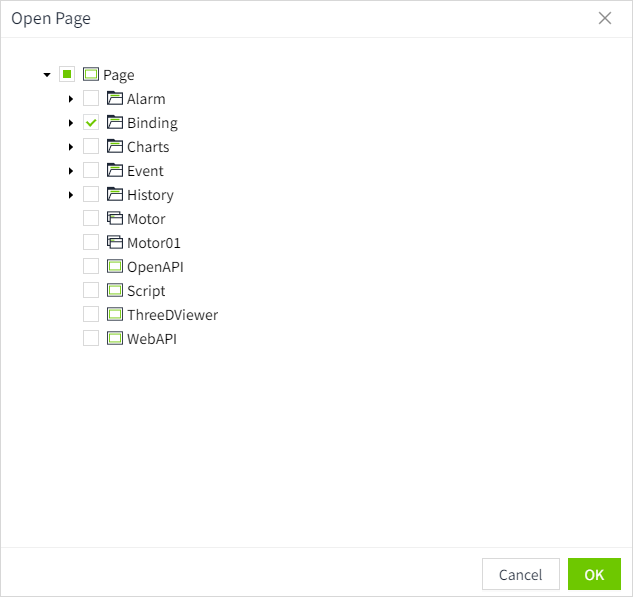Click the History folder icon
Viewport: 633px width, 597px height.
point(114,195)
